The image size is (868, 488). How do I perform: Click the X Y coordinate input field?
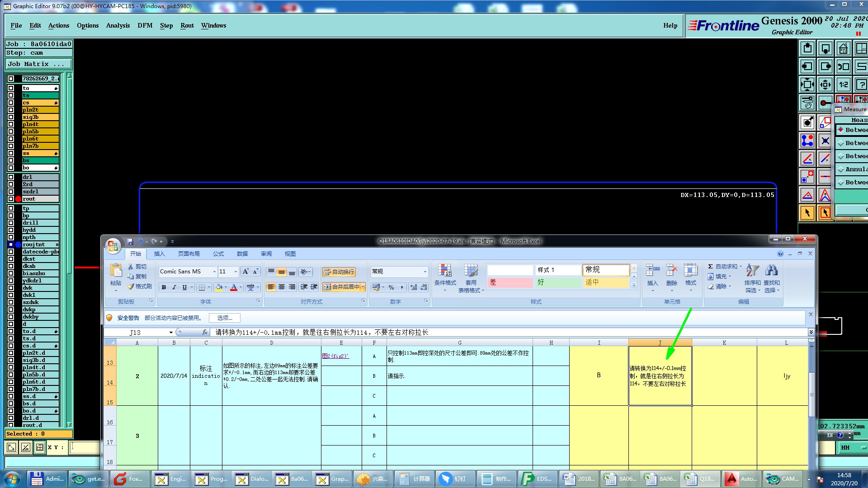[85, 447]
